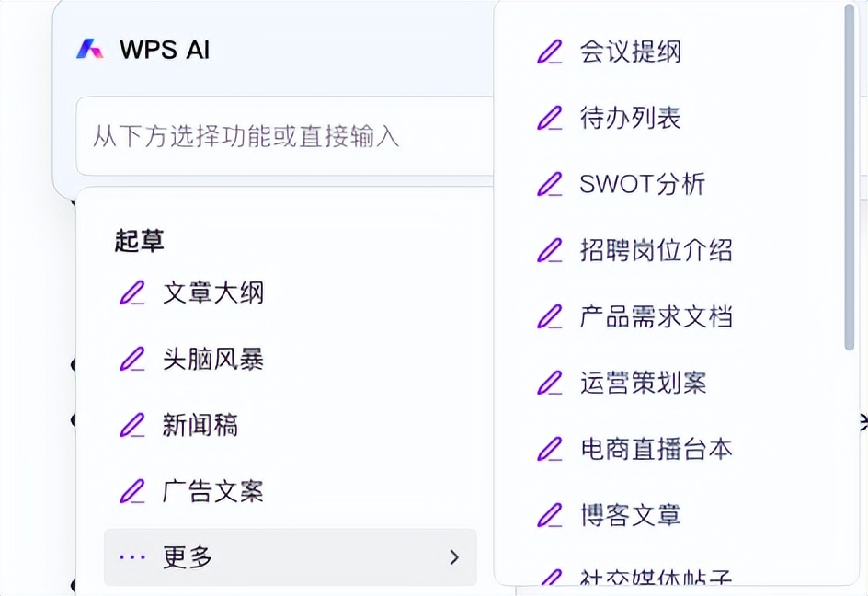Select the pencil icon beside 文章大纲
Image resolution: width=868 pixels, height=596 pixels.
click(134, 292)
